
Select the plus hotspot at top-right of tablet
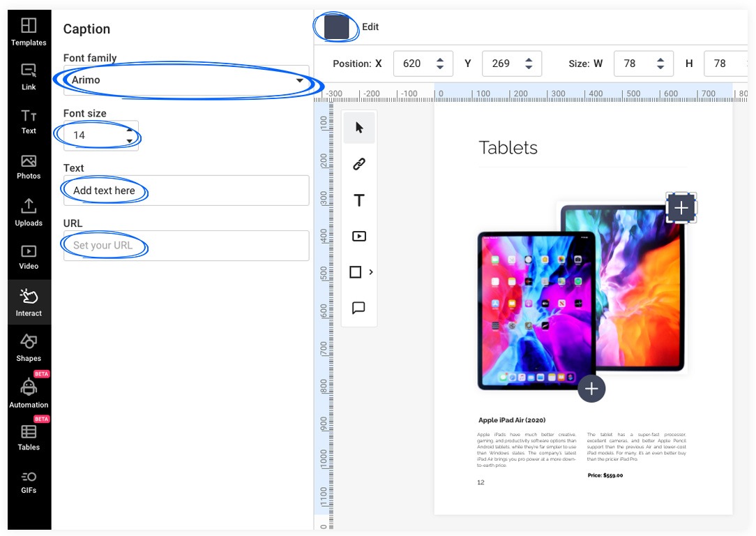coord(681,208)
